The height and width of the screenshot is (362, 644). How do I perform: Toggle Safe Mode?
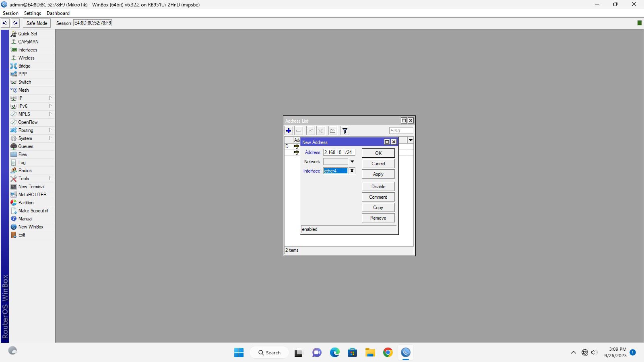37,23
